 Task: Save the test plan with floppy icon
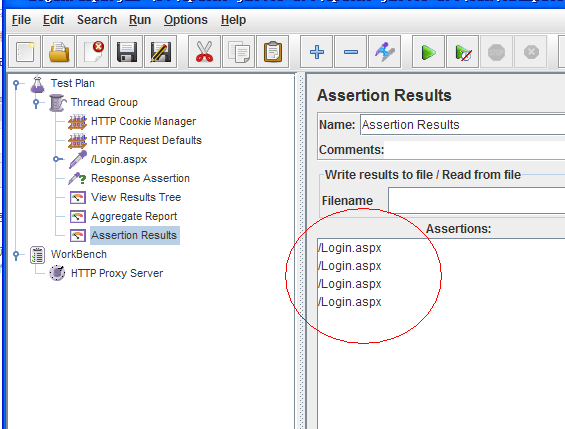[126, 52]
